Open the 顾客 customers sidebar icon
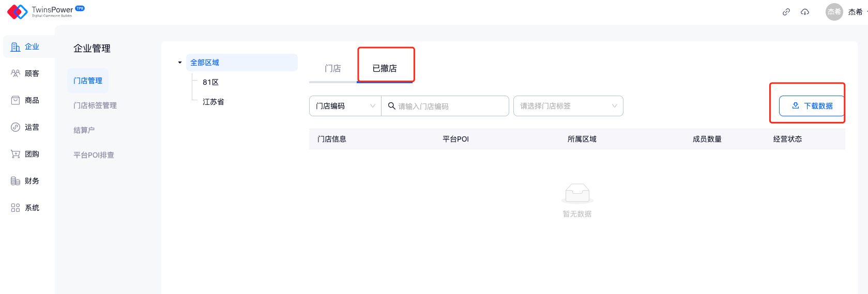This screenshot has height=294, width=868. click(16, 73)
